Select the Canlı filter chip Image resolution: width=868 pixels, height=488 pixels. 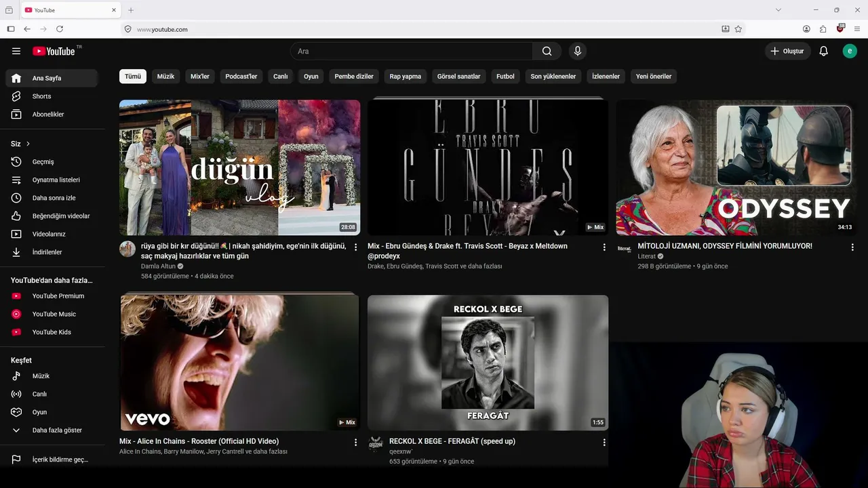tap(281, 77)
